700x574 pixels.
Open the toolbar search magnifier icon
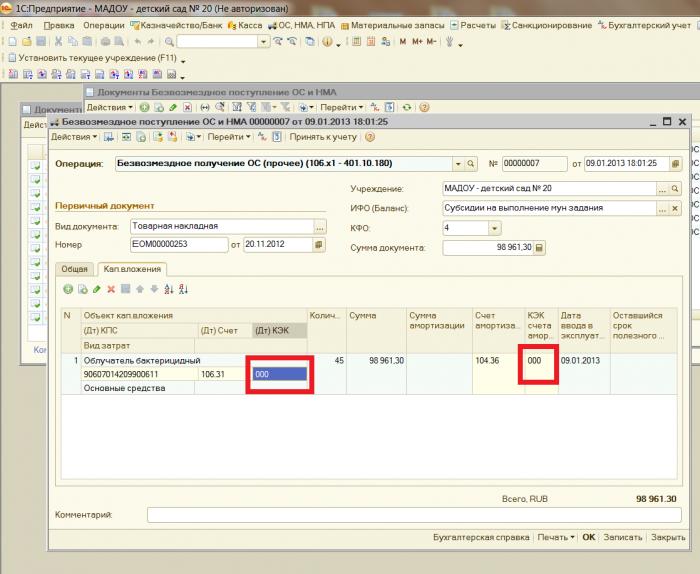click(169, 42)
